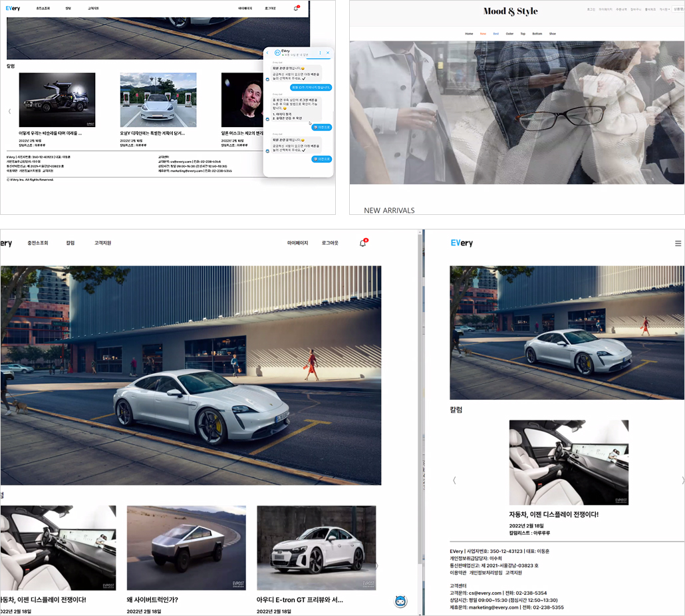685x616 pixels.
Task: Click the last blue 이전으로 button in the chat
Action: [x=321, y=159]
